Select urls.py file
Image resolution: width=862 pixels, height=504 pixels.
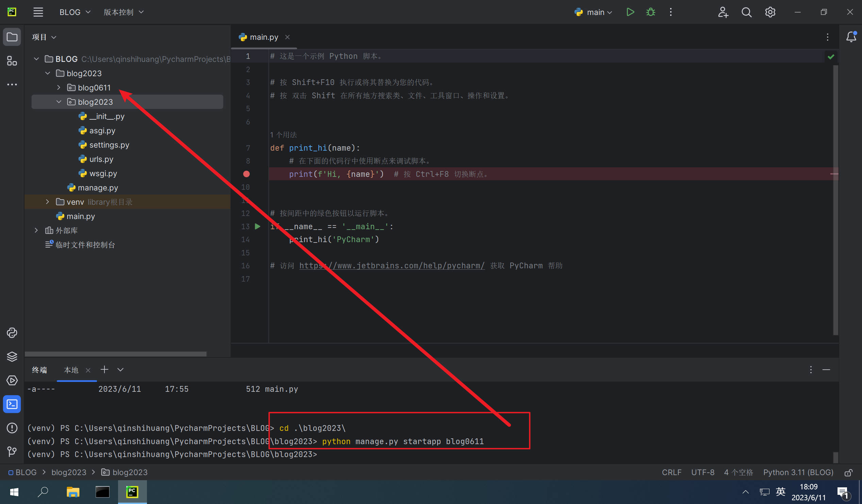101,159
